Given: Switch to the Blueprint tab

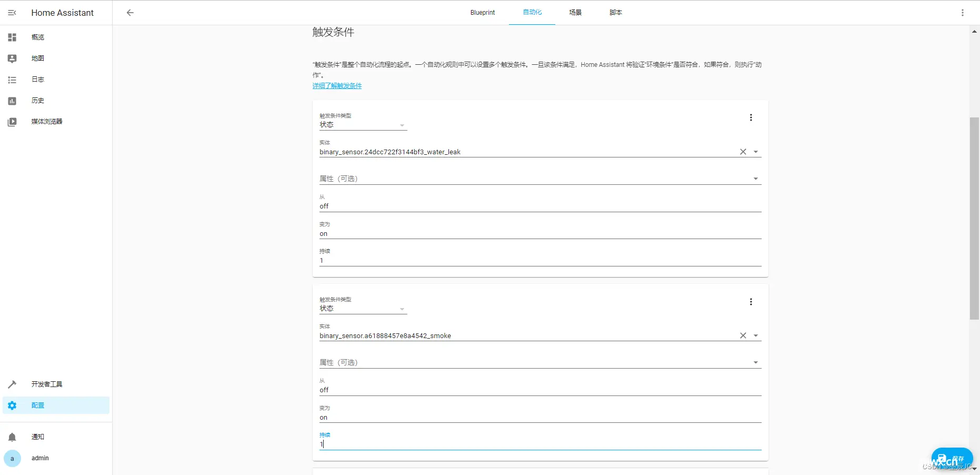Looking at the screenshot, I should point(483,13).
